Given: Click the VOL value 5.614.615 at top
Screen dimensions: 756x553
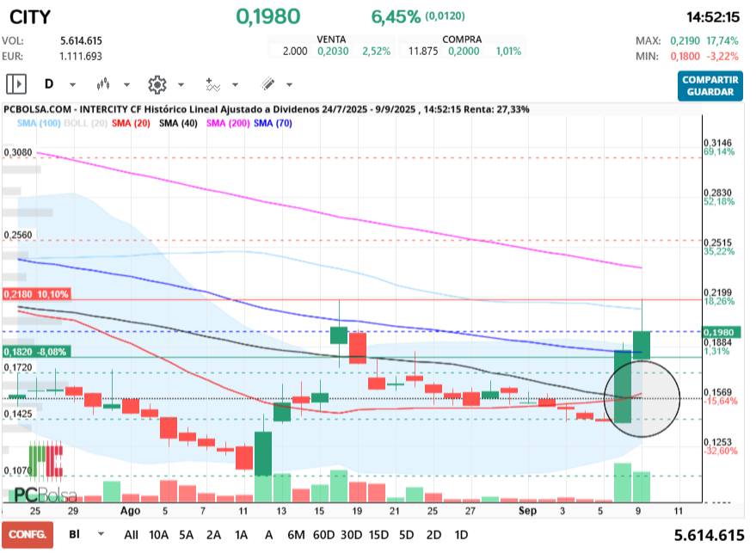Looking at the screenshot, I should click(x=81, y=41).
